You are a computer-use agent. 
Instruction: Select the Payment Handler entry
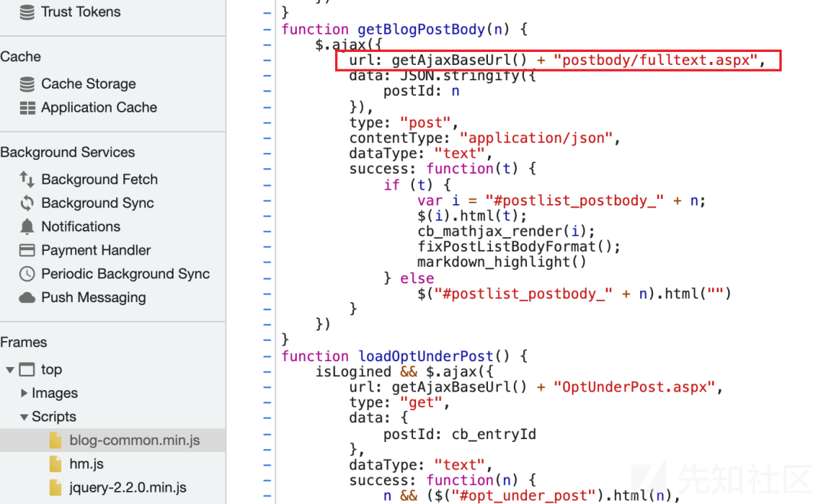[96, 250]
